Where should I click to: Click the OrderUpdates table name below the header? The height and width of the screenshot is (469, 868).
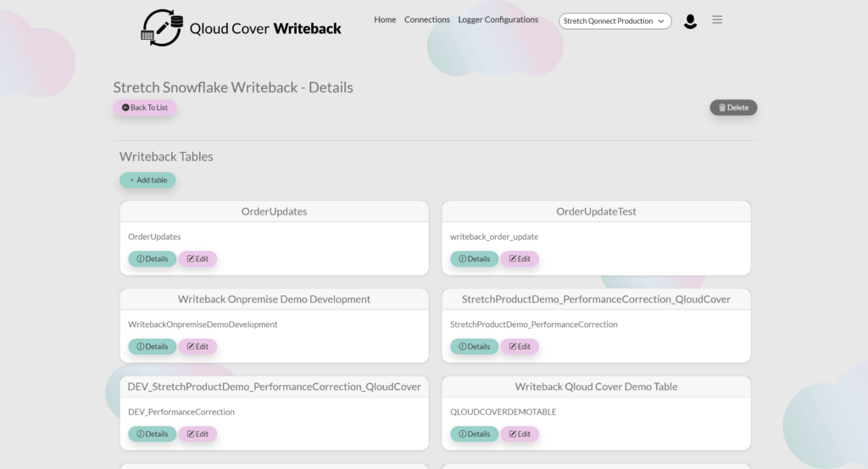tap(154, 237)
